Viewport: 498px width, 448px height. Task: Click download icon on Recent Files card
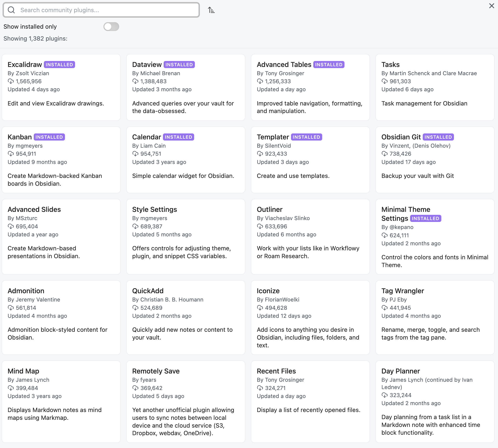pyautogui.click(x=260, y=388)
